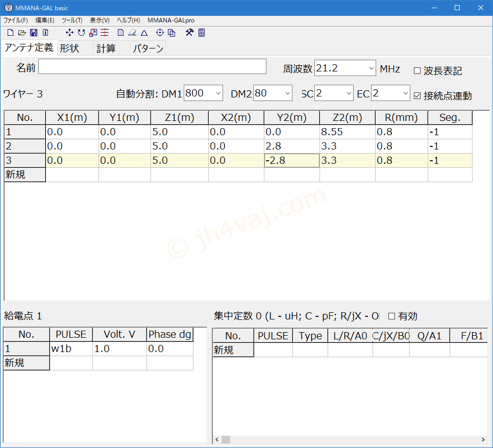Click the New file icon
This screenshot has width=493, height=448.
pyautogui.click(x=10, y=32)
